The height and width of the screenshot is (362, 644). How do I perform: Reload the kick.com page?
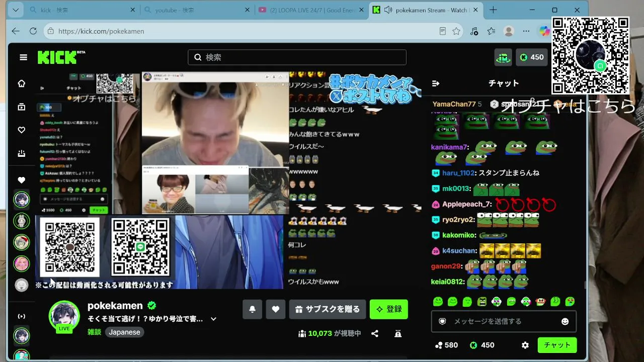coord(33,31)
